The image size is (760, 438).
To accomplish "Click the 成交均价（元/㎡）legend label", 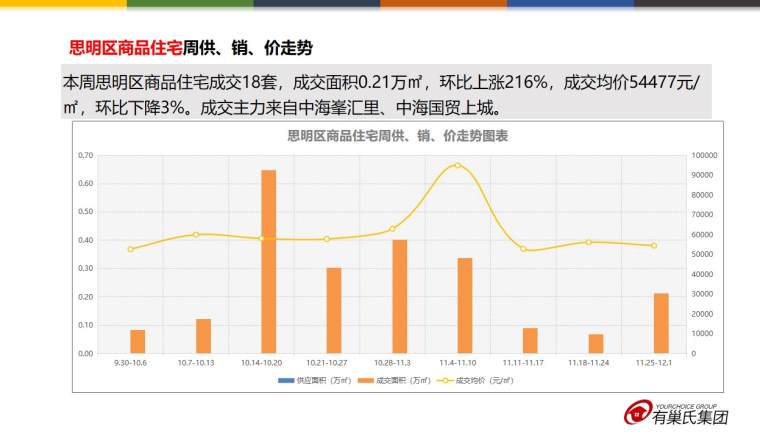I will coord(484,381).
